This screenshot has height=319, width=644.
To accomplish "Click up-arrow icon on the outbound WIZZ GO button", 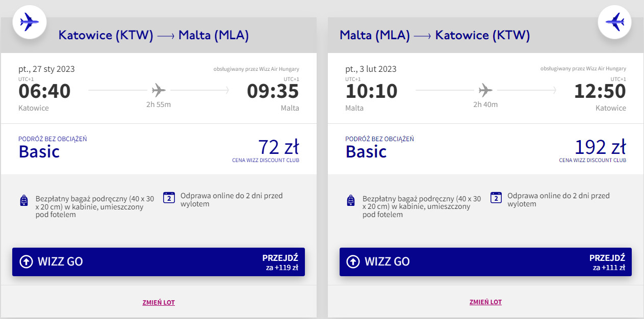I will [26, 262].
